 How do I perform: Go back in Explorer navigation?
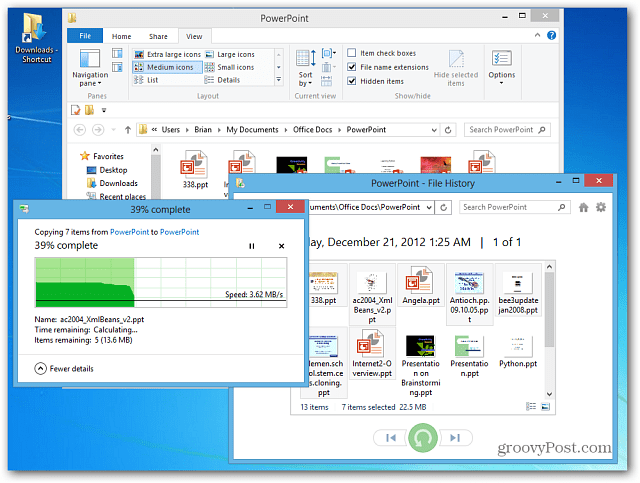(80, 130)
